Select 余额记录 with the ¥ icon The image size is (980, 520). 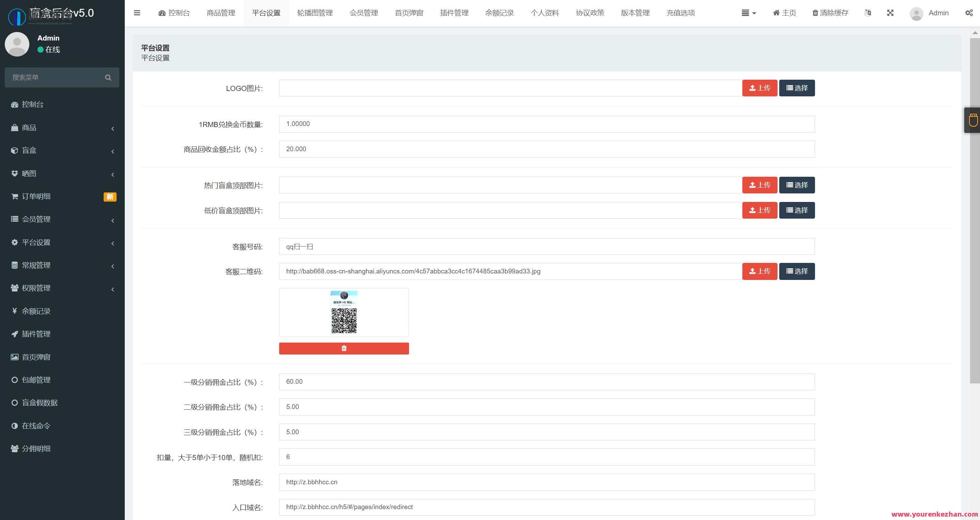(x=36, y=311)
